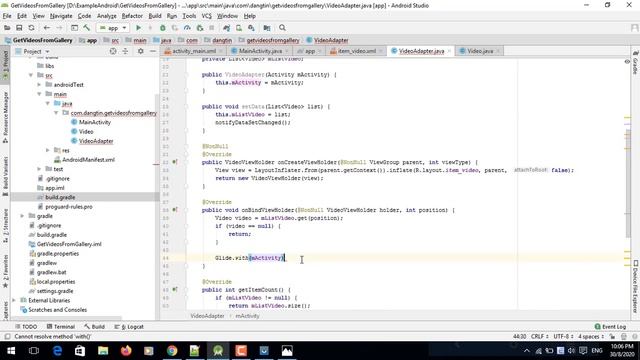Expand the res folder
Viewport: 640px width, 360px height.
pos(48,150)
